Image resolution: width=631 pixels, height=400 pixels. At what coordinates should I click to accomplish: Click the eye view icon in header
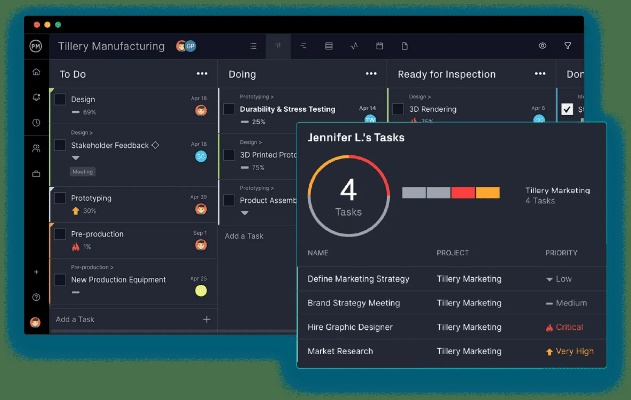pos(542,46)
